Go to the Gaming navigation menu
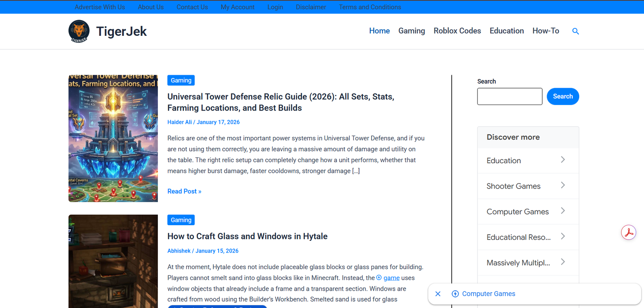644x308 pixels. click(x=411, y=31)
